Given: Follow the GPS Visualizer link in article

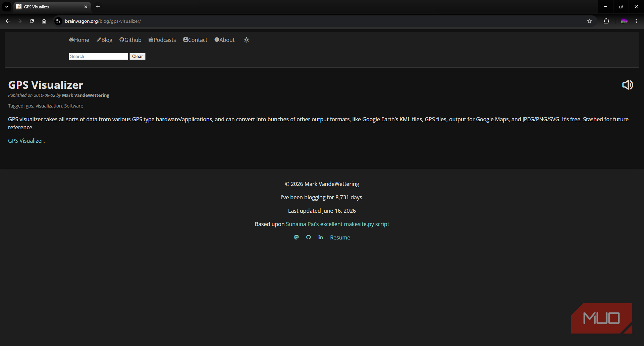Looking at the screenshot, I should [26, 141].
